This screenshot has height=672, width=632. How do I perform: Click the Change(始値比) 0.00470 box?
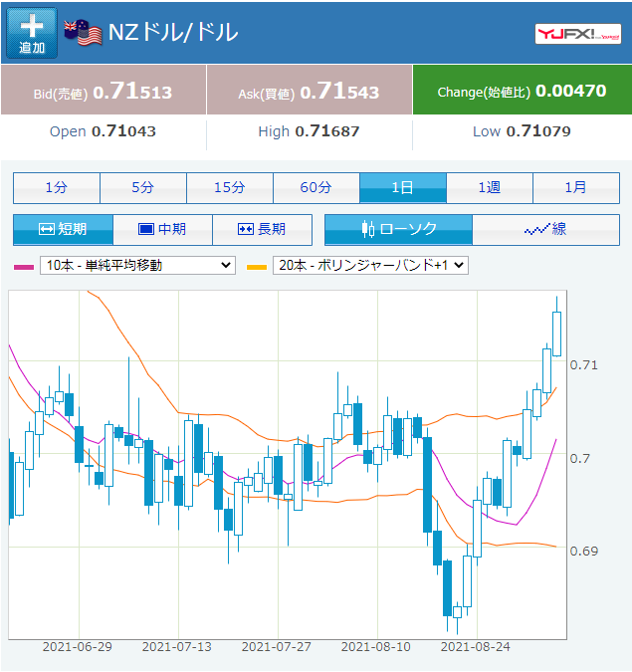(523, 90)
